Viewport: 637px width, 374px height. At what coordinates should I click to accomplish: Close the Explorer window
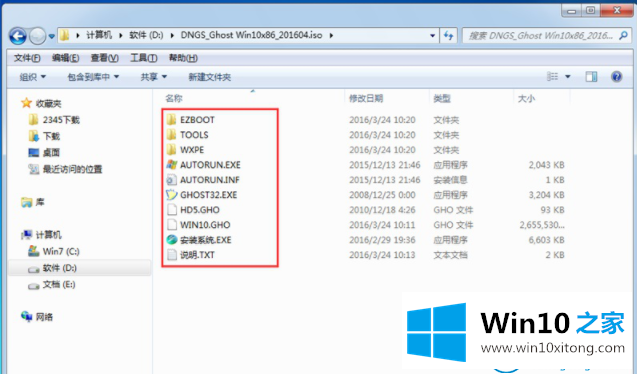pos(617,11)
